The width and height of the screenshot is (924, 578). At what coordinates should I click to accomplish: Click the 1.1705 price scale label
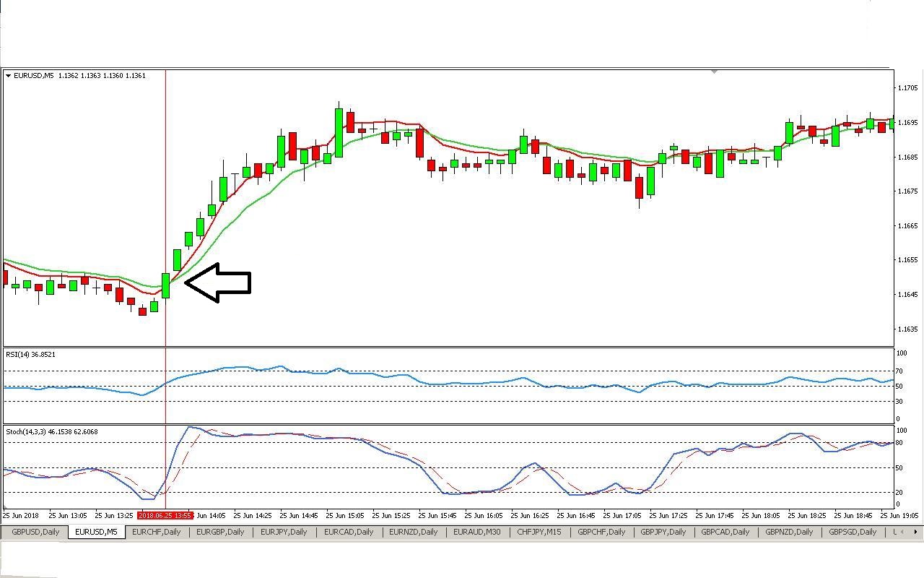click(907, 88)
